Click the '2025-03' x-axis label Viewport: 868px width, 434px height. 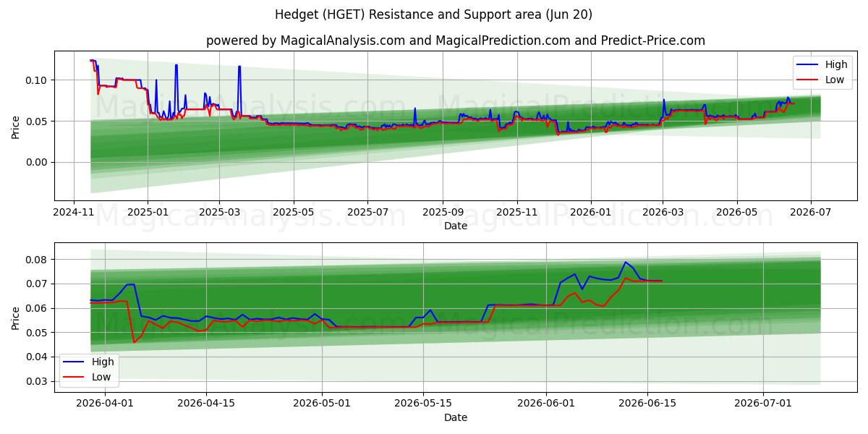coord(219,213)
